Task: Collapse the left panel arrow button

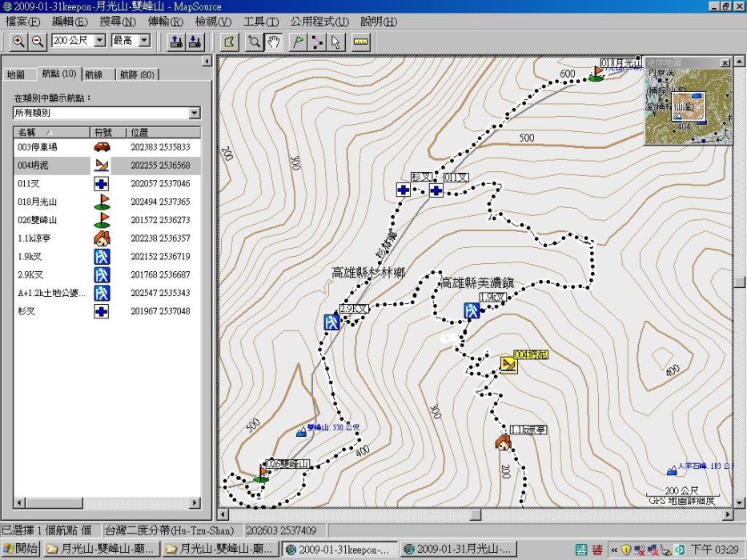Action: pyautogui.click(x=207, y=61)
